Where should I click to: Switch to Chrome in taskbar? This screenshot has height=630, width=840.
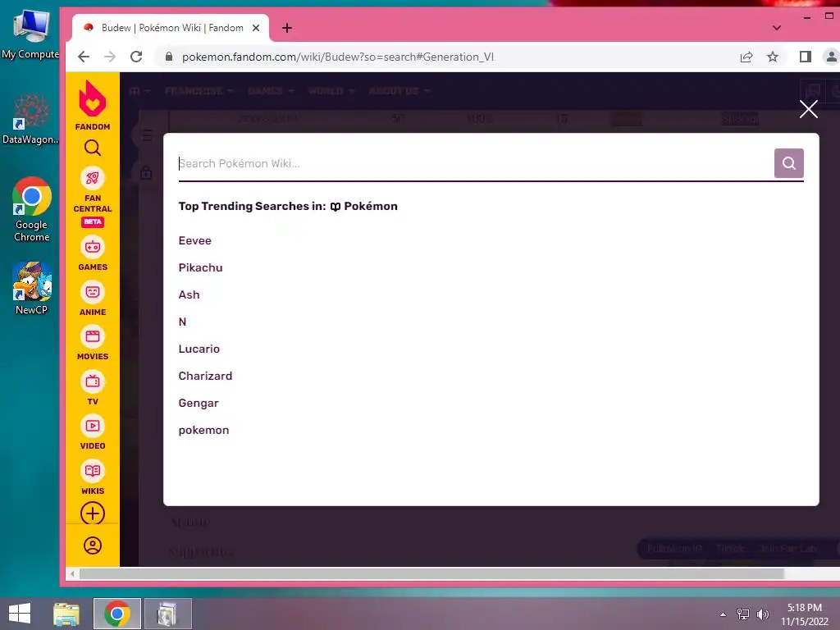coord(117,614)
